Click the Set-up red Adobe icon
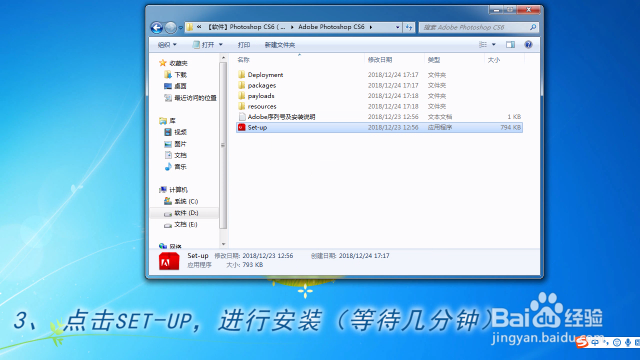This screenshot has height=360, width=640. (x=242, y=127)
